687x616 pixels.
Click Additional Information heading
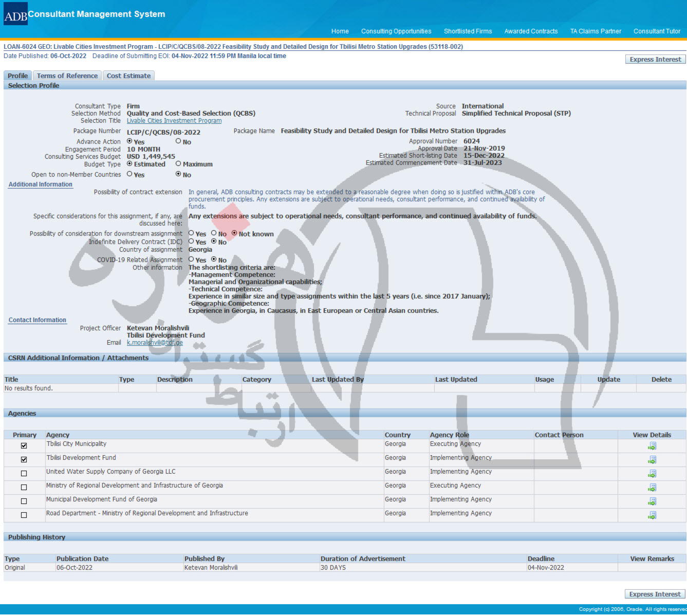(x=41, y=184)
